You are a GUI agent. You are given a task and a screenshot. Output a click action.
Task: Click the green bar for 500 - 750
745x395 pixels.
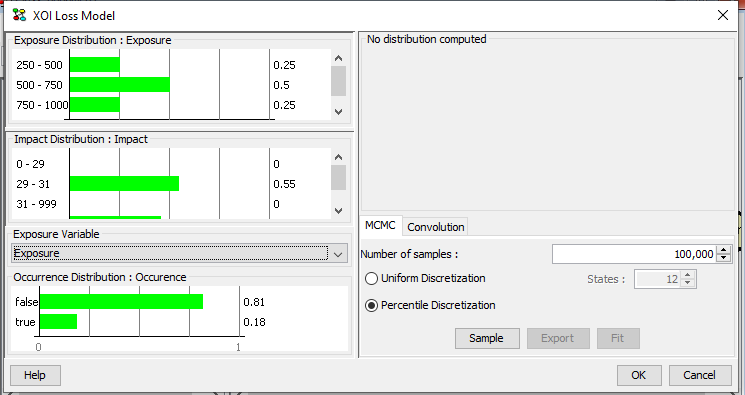point(120,85)
